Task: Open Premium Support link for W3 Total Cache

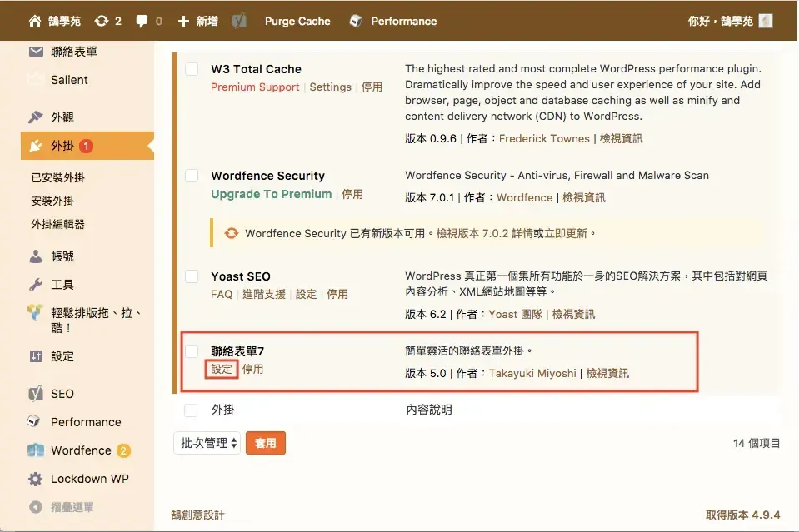Action: 255,87
